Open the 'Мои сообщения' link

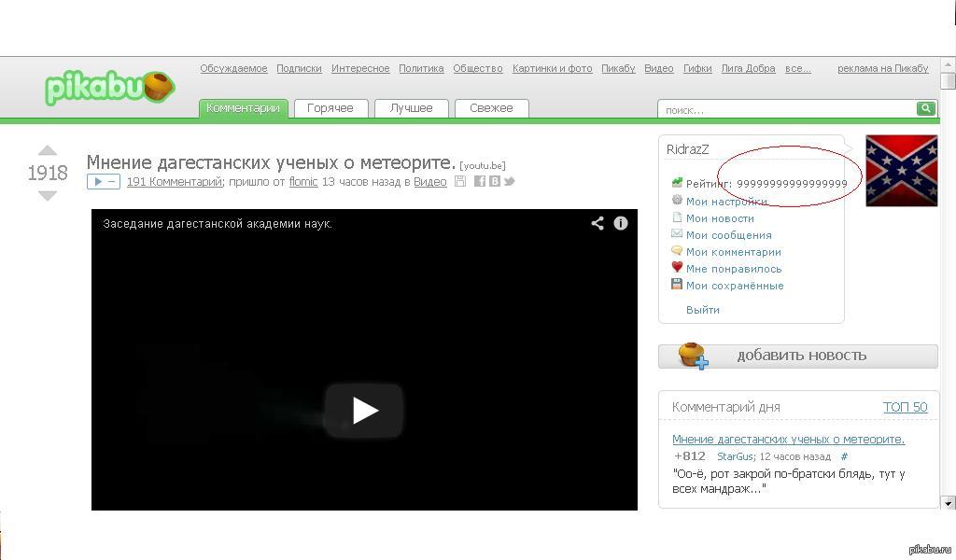click(x=728, y=235)
